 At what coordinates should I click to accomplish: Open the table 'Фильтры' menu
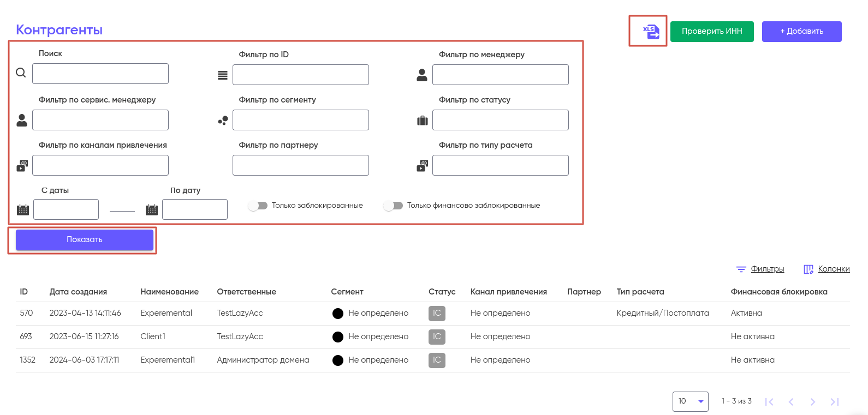[760, 269]
